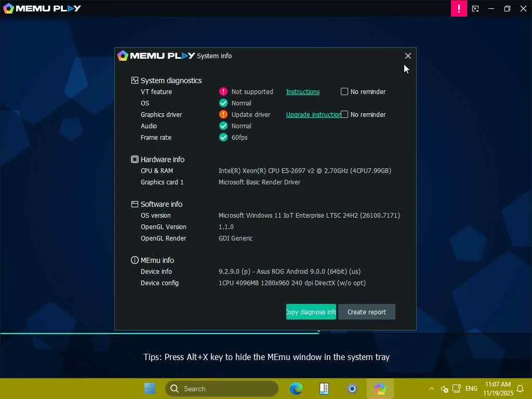
Task: Click the Device config value 1CPU 4096MB
Action: coord(292,283)
